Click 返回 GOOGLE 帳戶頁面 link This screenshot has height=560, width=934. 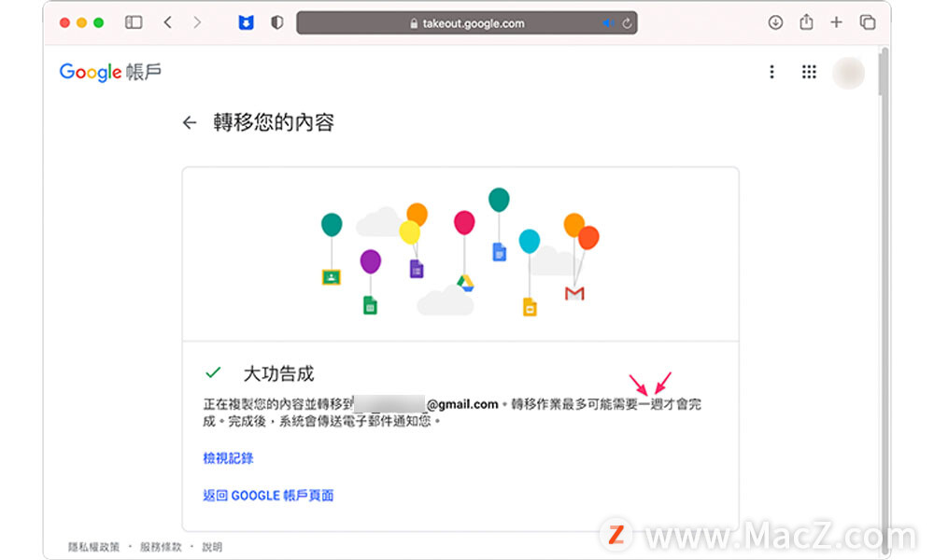pyautogui.click(x=268, y=495)
